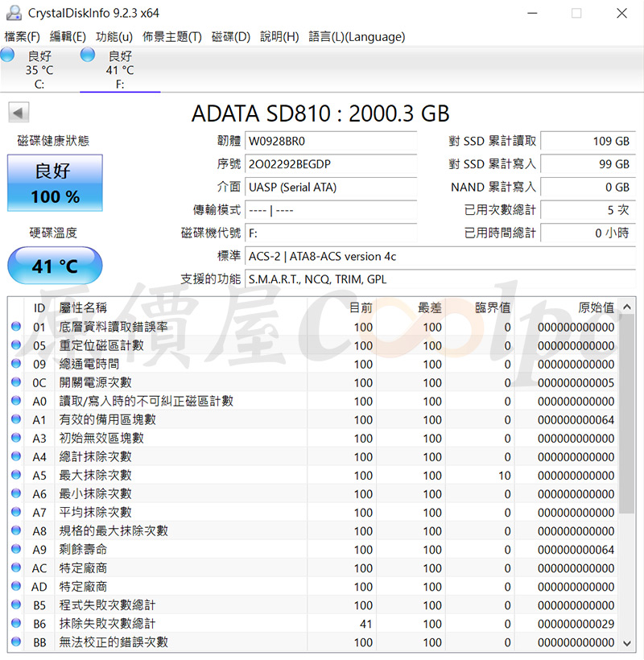The image size is (644, 660).
Task: Click the 41 °C temperature button
Action: [55, 266]
